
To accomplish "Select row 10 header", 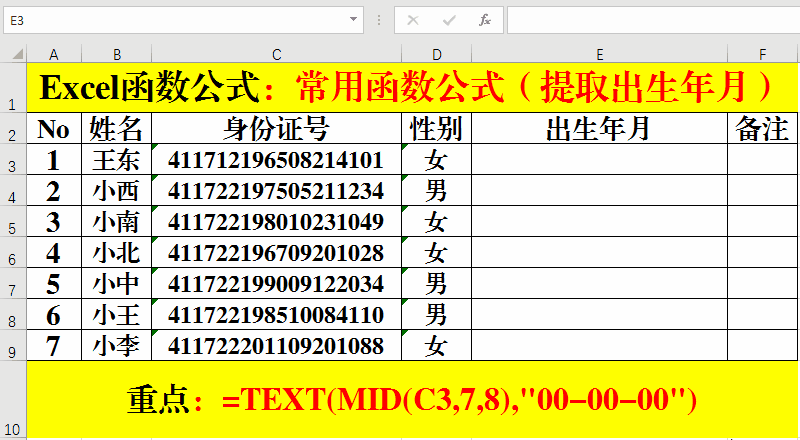I will click(x=13, y=399).
